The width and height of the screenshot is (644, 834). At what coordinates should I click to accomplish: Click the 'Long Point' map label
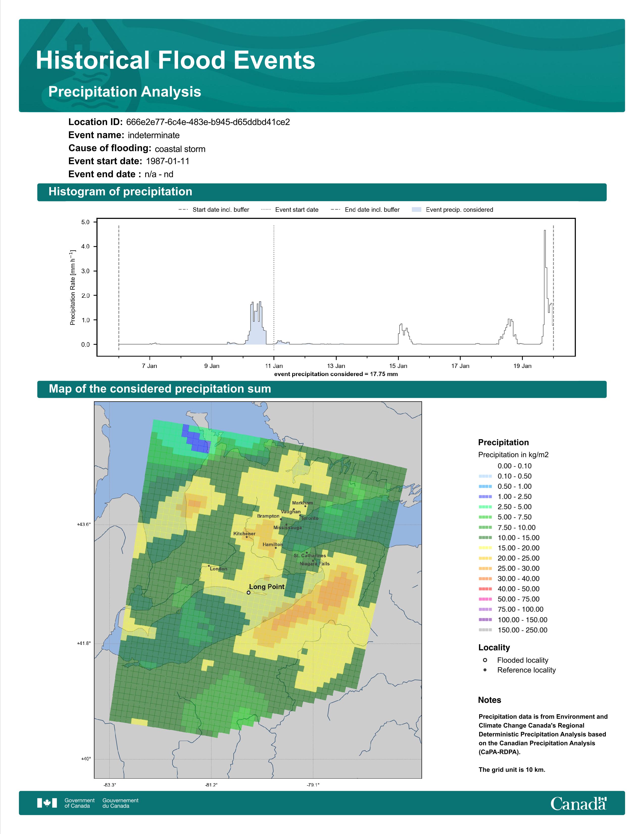[x=267, y=587]
